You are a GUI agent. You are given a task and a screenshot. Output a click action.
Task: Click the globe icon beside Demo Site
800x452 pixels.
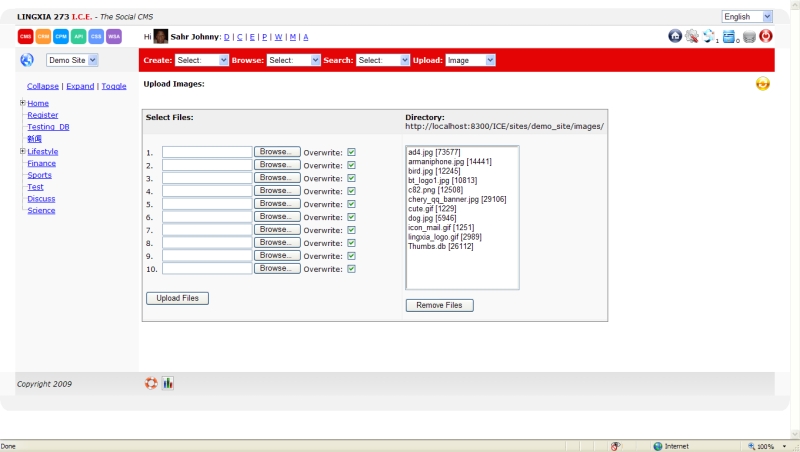pos(27,60)
